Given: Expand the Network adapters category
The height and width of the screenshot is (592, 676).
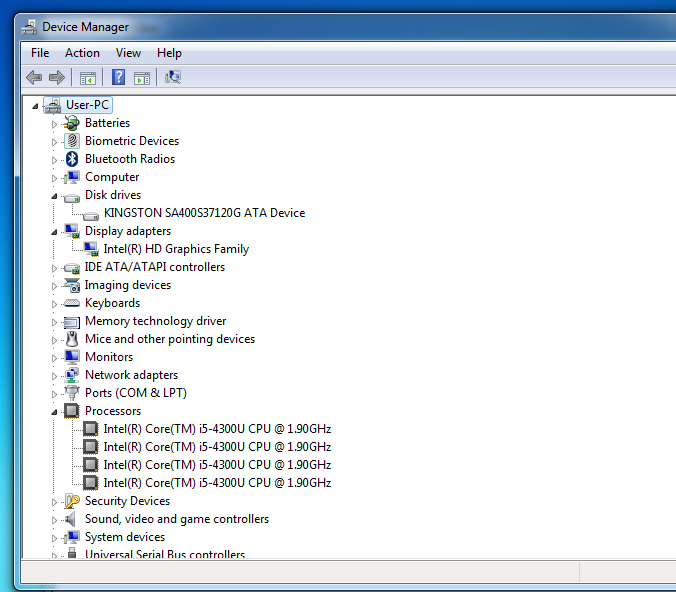Looking at the screenshot, I should (54, 376).
